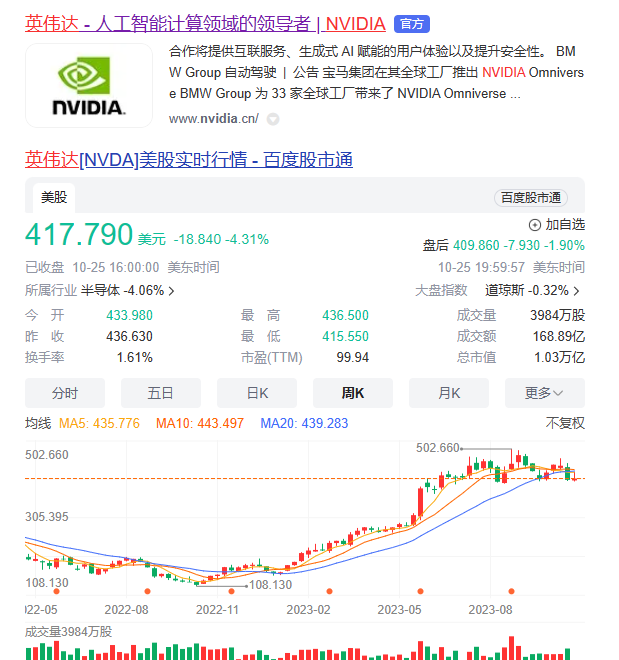Image resolution: width=619 pixels, height=660 pixels.
Task: Click the MA20: 439.283 indicator
Action: pyautogui.click(x=304, y=423)
